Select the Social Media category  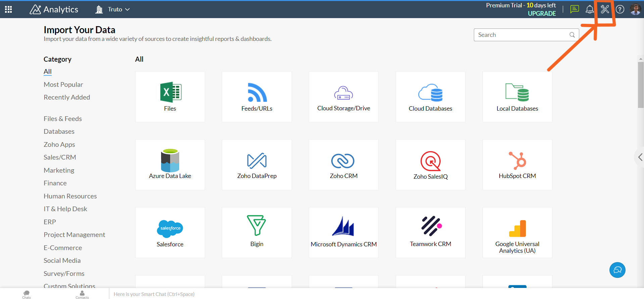click(62, 260)
